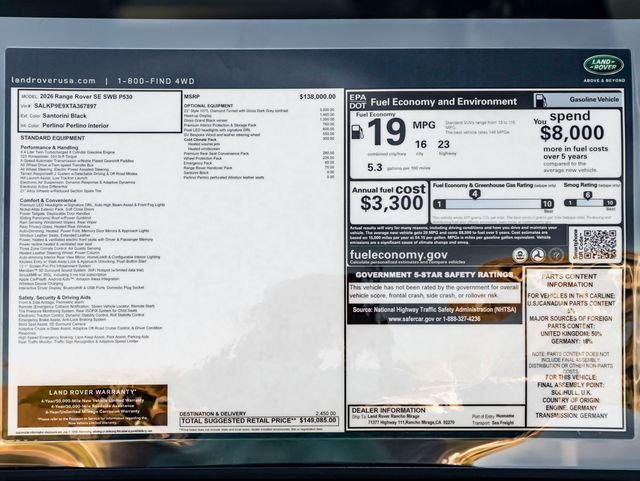
Task: Click the Land Rover Warranty panel
Action: coord(92,405)
